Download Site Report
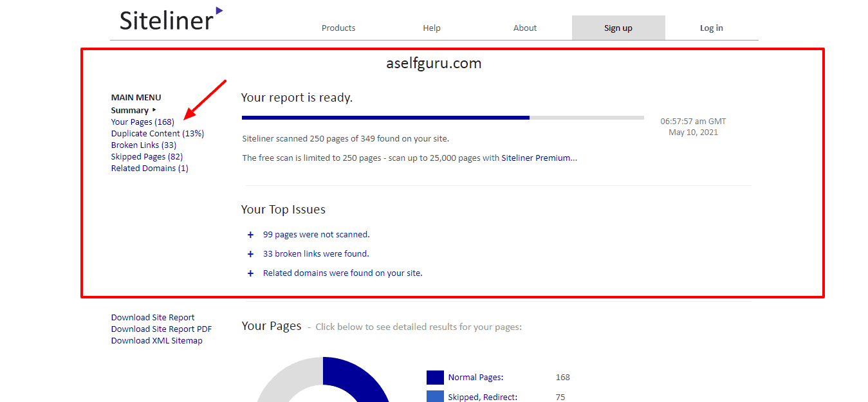 [152, 317]
